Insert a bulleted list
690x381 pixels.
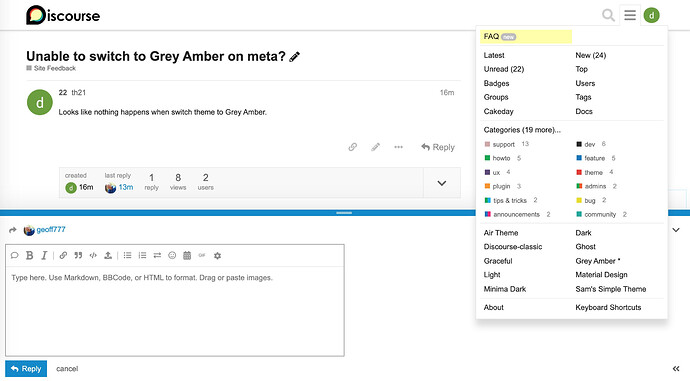click(127, 255)
